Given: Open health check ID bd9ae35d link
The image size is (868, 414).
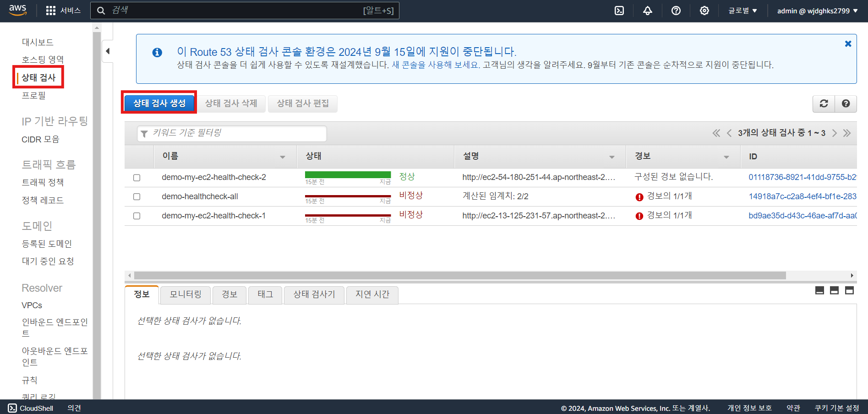Looking at the screenshot, I should (802, 216).
